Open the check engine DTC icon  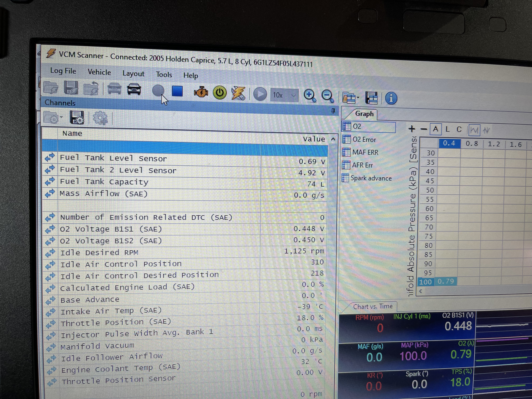click(201, 92)
